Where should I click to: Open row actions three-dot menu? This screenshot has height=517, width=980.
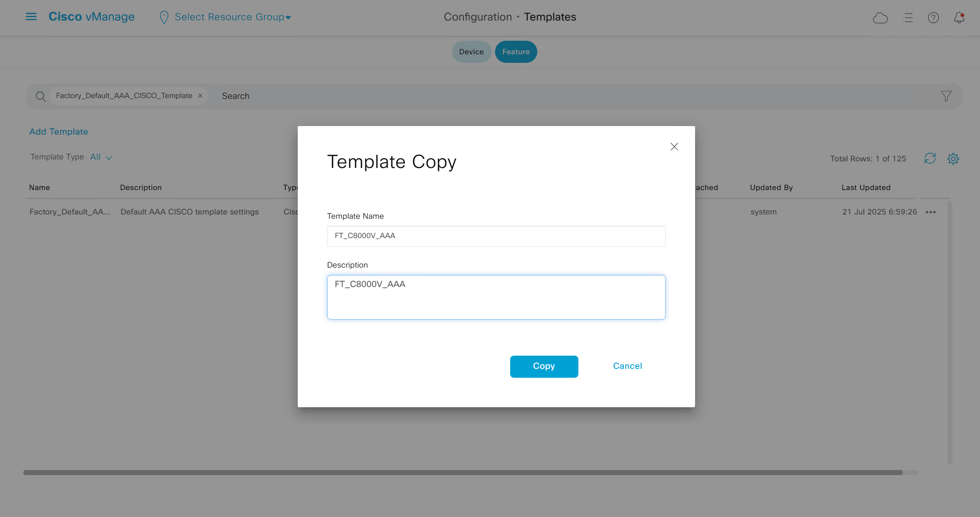(x=930, y=212)
